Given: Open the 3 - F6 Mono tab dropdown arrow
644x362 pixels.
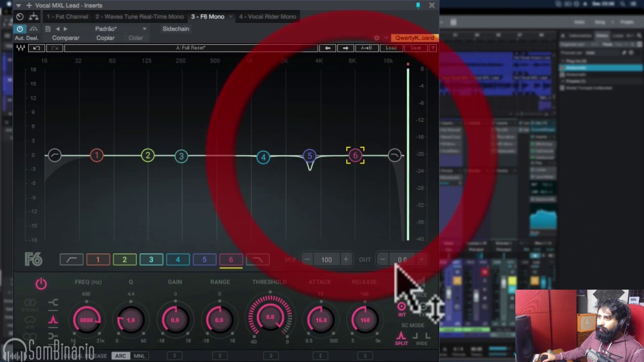Looking at the screenshot, I should pos(231,17).
